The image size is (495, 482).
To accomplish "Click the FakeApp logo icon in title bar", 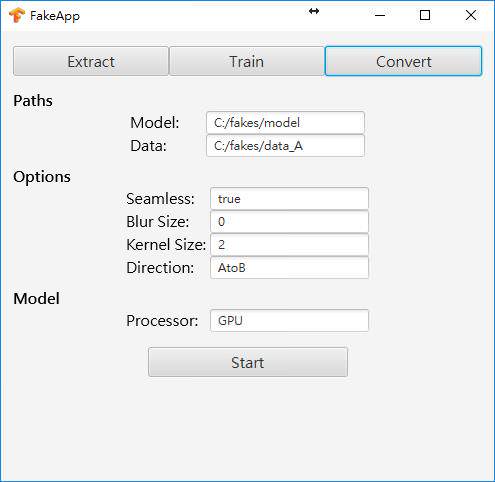I will coord(17,15).
